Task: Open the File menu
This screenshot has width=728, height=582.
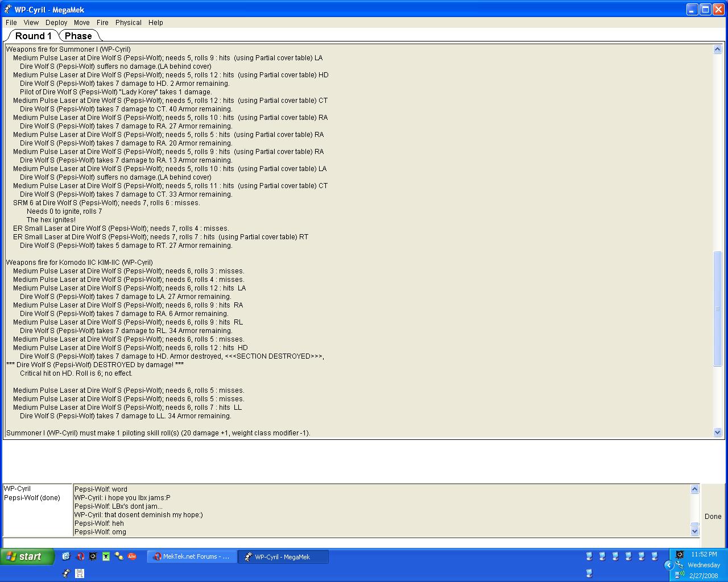Action: [x=11, y=23]
